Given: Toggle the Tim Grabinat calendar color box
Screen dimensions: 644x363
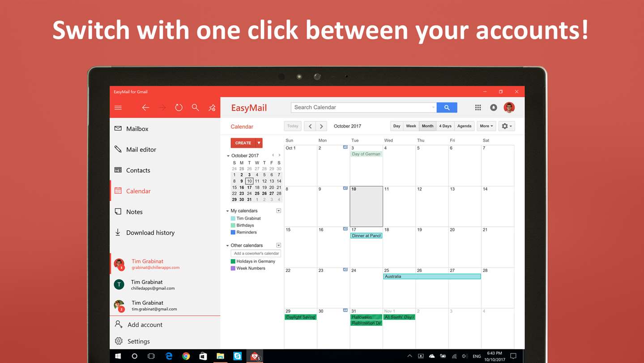Looking at the screenshot, I should pos(233,218).
